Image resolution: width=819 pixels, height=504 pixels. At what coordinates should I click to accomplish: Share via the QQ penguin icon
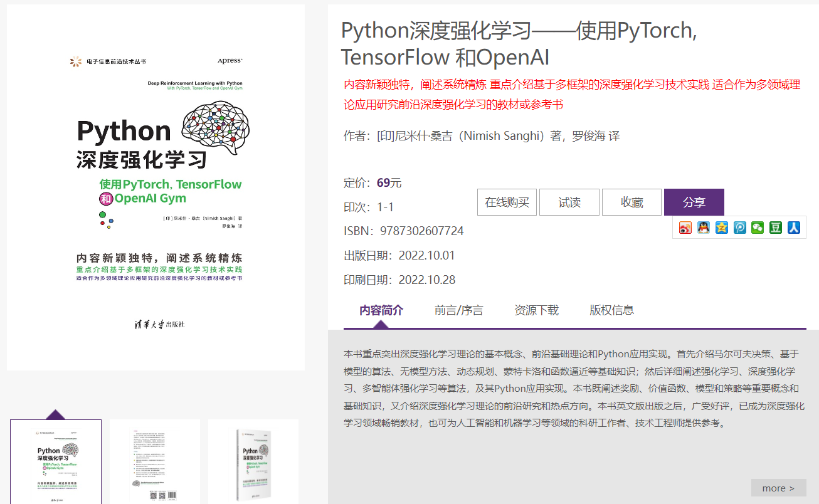point(704,228)
